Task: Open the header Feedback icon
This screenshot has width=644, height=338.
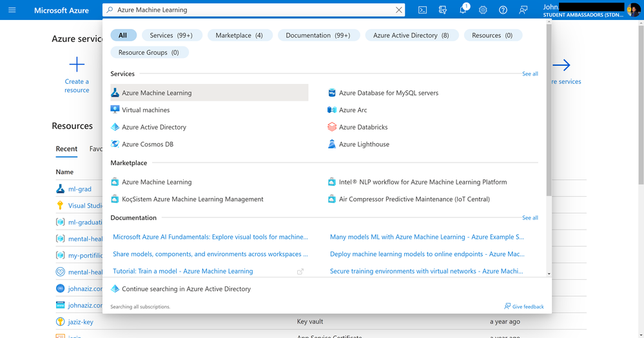Action: tap(523, 10)
